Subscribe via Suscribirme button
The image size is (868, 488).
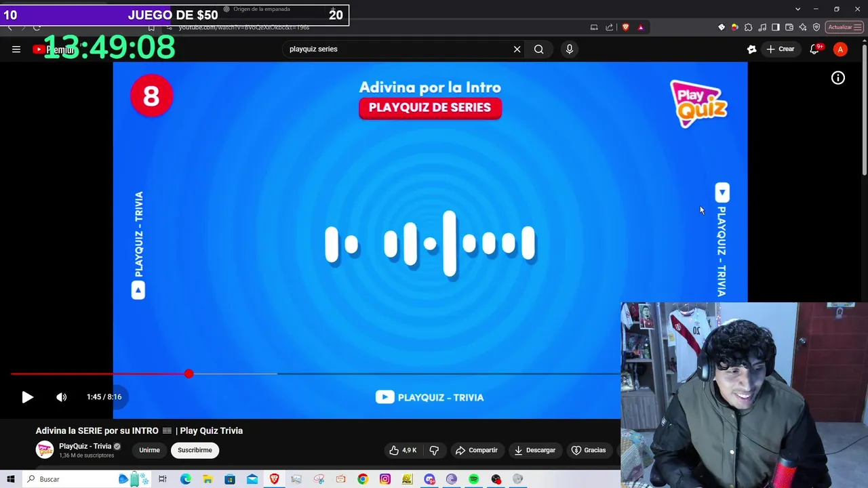(x=195, y=450)
